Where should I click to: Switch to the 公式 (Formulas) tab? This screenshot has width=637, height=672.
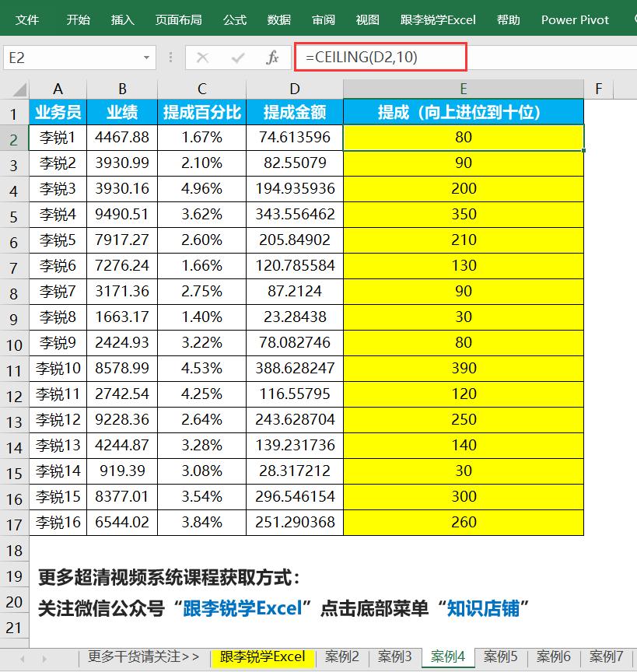coord(234,19)
